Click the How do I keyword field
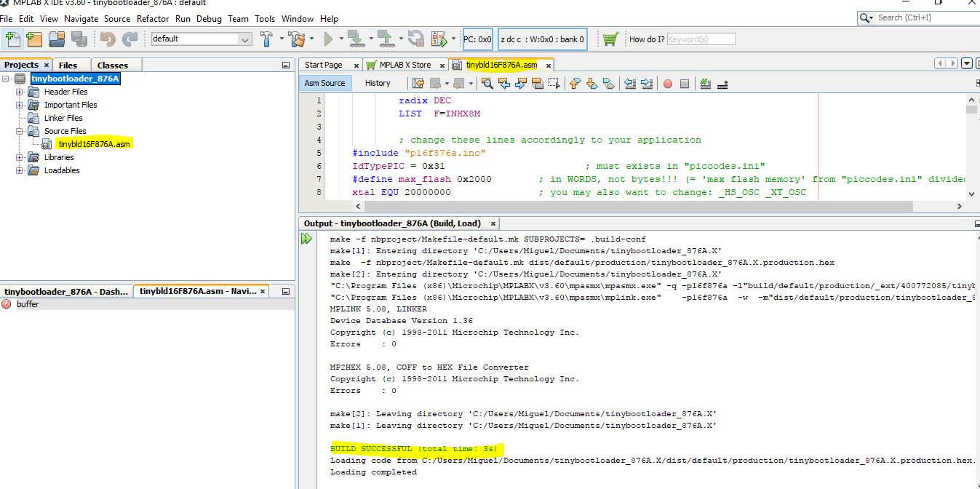Screen dimensions: 980x489 pos(701,39)
